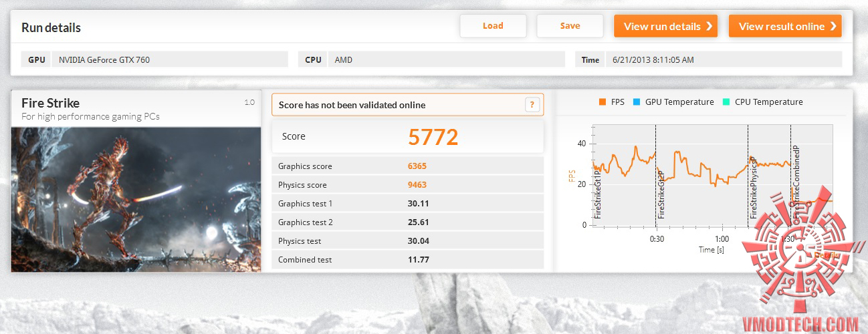The width and height of the screenshot is (868, 334).
Task: Click the Graphics score label
Action: (305, 166)
